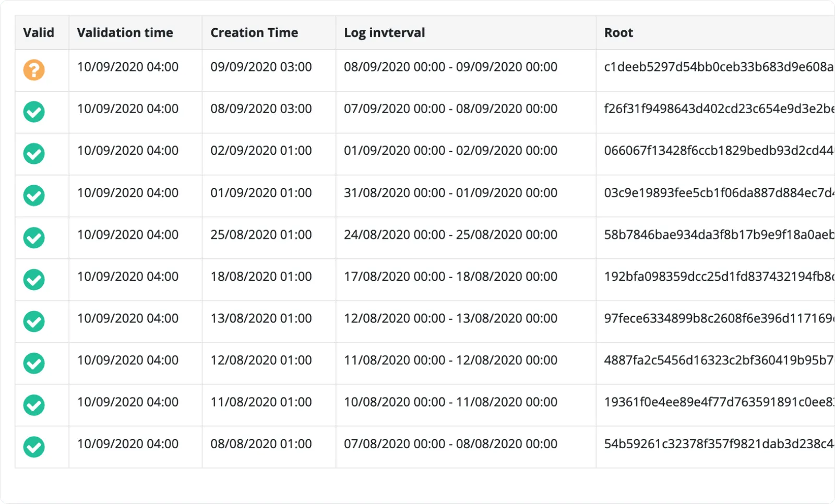The height and width of the screenshot is (504, 835).
Task: Toggle the checkmark for the 11/08/2020 record
Action: tap(33, 405)
